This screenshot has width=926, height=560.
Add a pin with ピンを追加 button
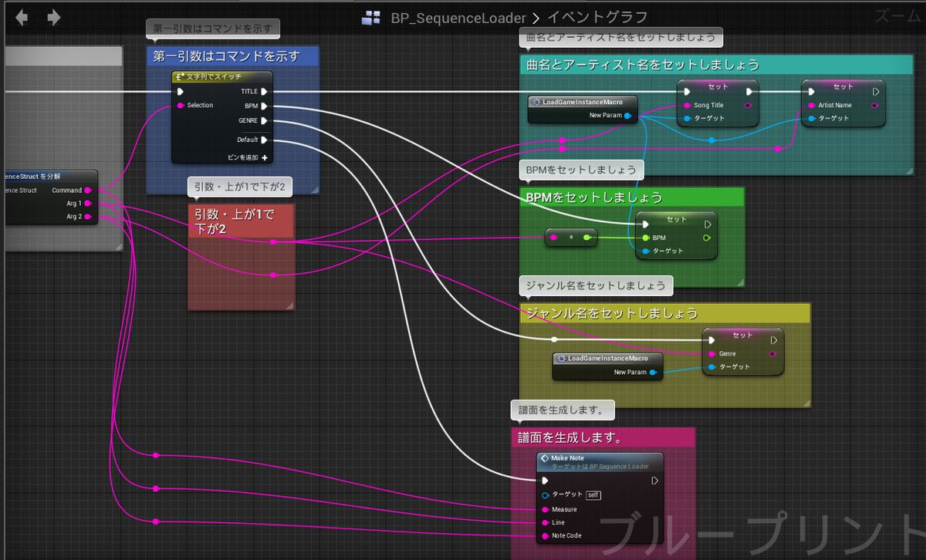[247, 157]
